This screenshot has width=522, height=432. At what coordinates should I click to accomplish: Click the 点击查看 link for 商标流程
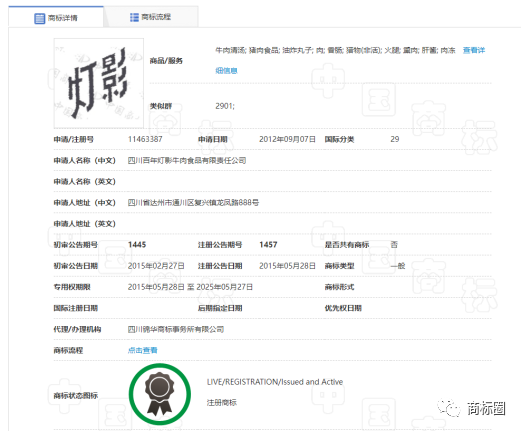pyautogui.click(x=142, y=350)
